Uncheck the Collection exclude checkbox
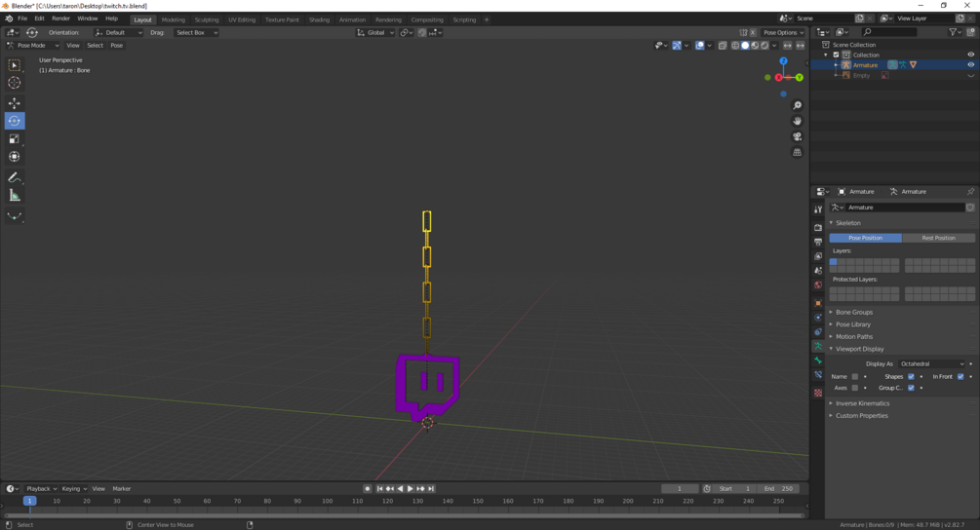 pyautogui.click(x=837, y=55)
